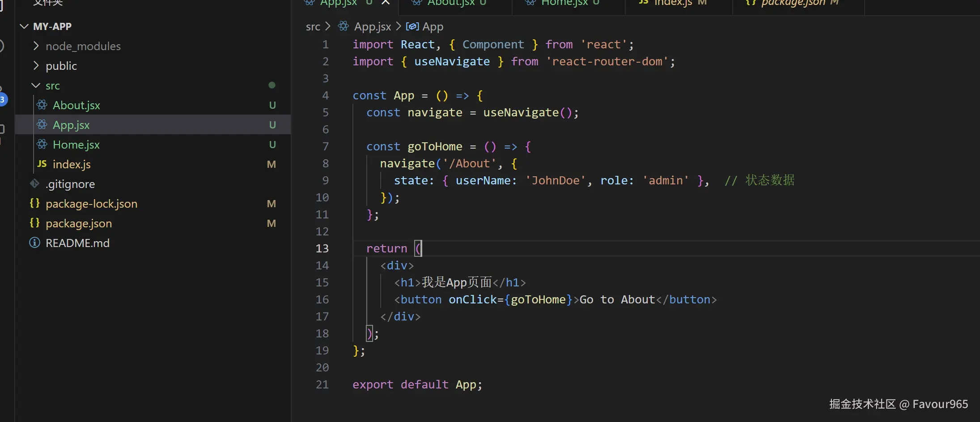Click the symbol icon before App in breadcrumb
The width and height of the screenshot is (980, 422).
coord(412,26)
